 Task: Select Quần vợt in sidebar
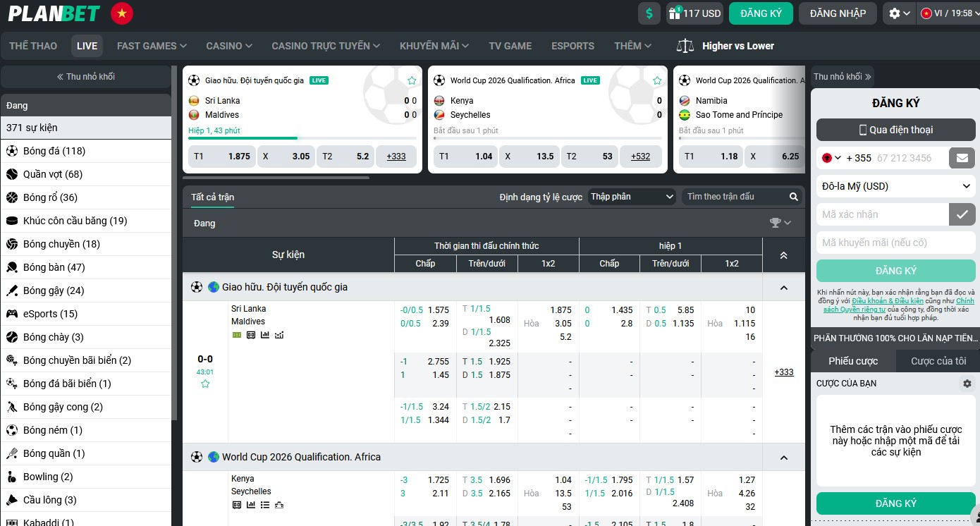[x=86, y=174]
